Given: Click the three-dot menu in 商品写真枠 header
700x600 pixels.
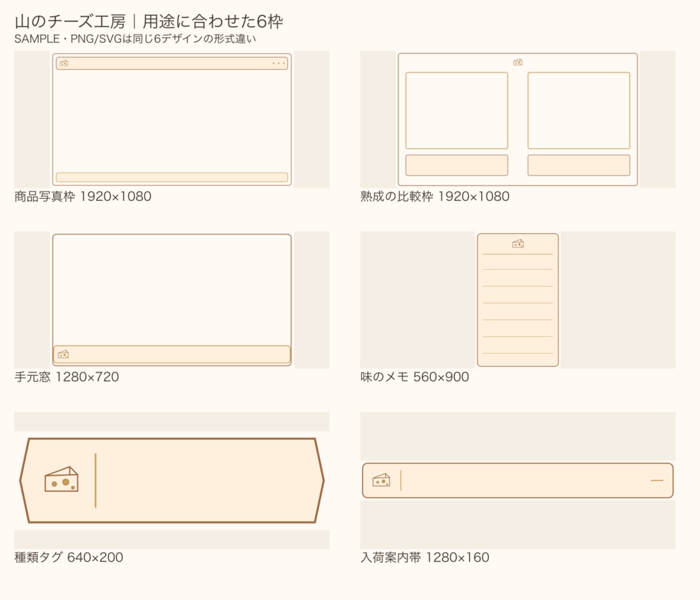Looking at the screenshot, I should pyautogui.click(x=279, y=64).
